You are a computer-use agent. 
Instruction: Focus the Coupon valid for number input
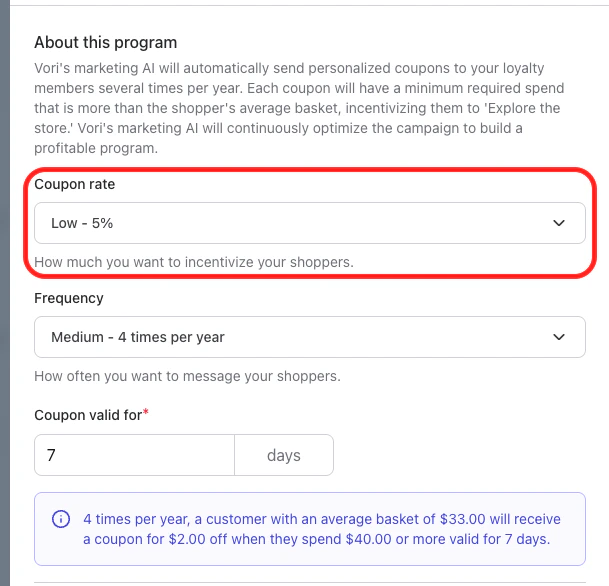134,455
